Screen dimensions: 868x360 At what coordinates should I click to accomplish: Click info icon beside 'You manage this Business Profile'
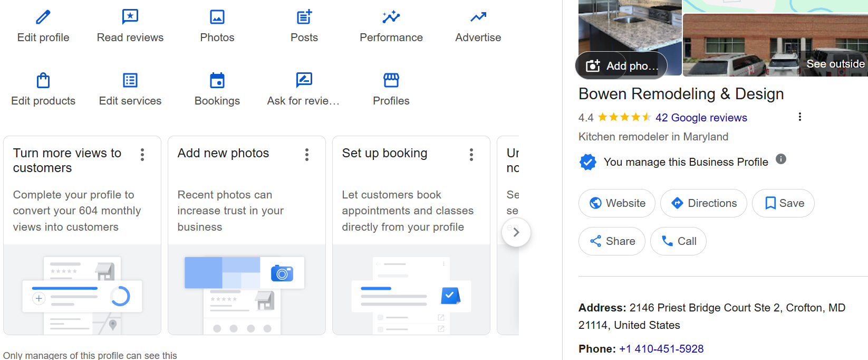781,159
